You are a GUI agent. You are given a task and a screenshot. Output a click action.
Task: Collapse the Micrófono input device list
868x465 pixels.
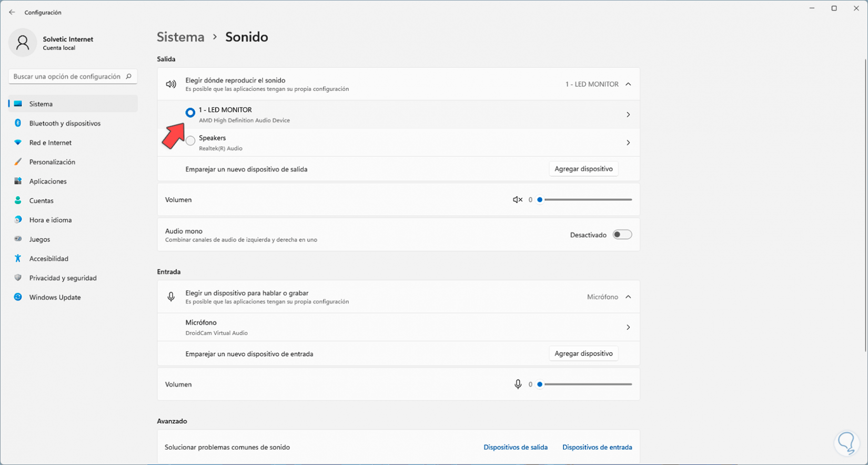628,297
